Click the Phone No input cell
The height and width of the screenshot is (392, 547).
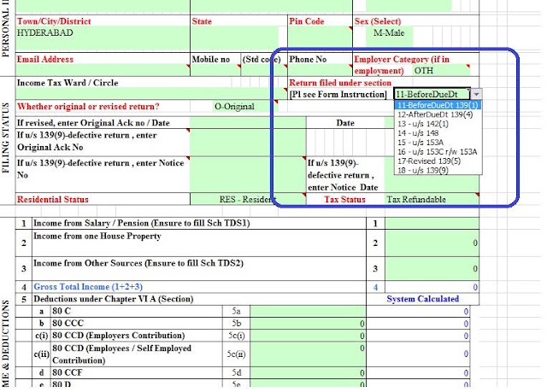click(x=320, y=70)
